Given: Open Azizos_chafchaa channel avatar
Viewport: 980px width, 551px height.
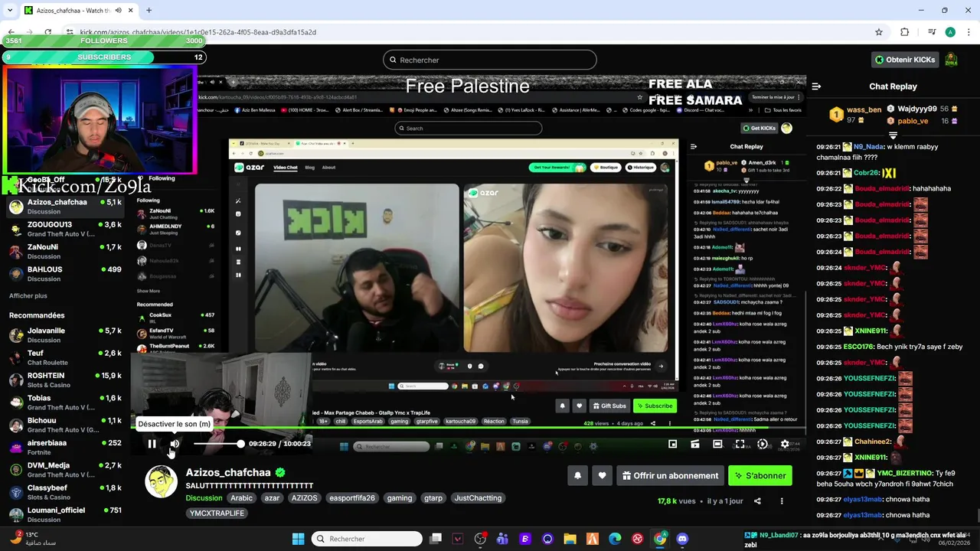Looking at the screenshot, I should click(161, 482).
